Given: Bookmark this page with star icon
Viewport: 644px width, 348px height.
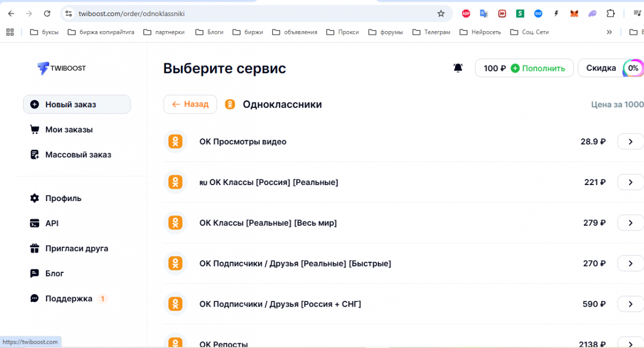Looking at the screenshot, I should click(441, 13).
